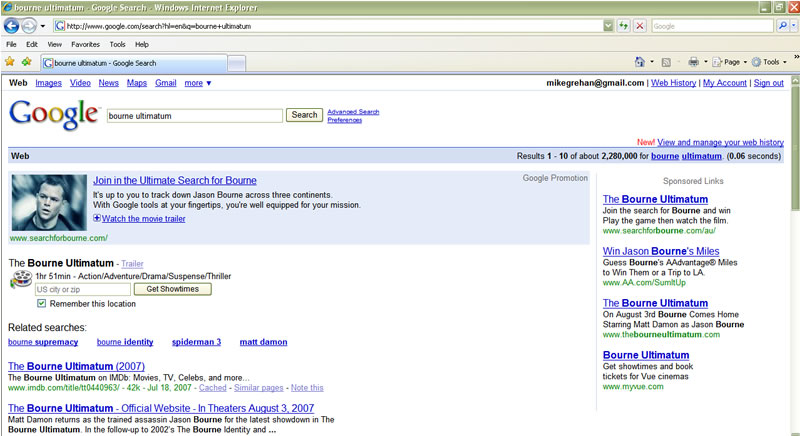The image size is (800, 436).
Task: Open Google News link
Action: click(109, 83)
